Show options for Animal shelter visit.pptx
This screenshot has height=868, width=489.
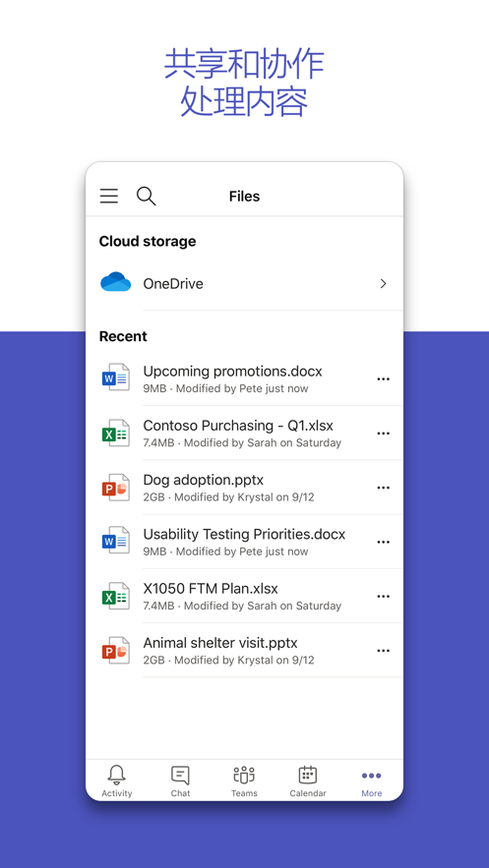click(x=383, y=651)
